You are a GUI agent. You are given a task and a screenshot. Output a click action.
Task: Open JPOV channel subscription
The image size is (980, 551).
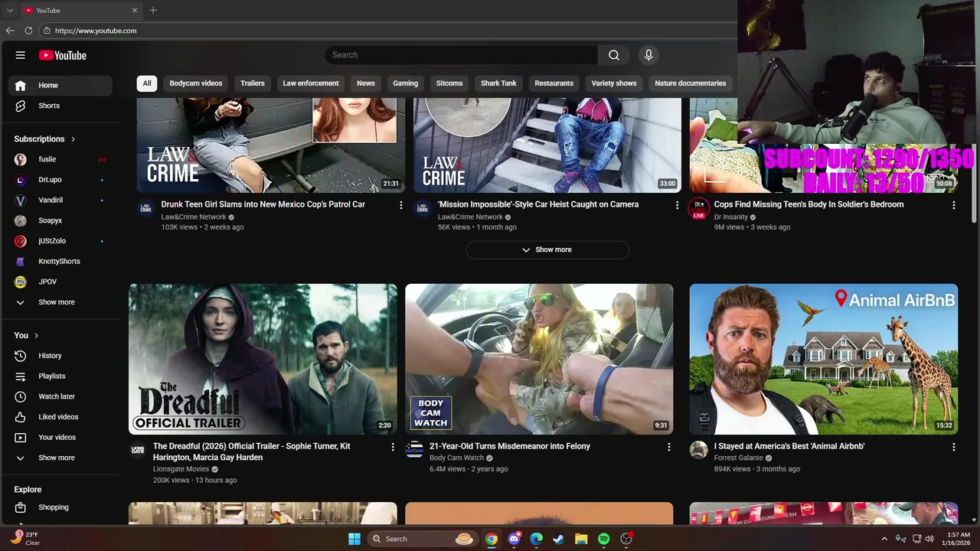(x=60, y=282)
